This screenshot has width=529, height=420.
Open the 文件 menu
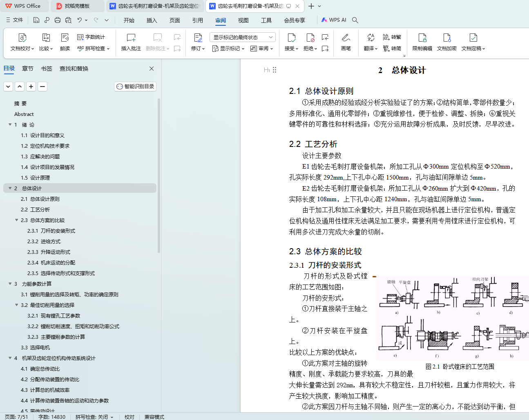15,20
